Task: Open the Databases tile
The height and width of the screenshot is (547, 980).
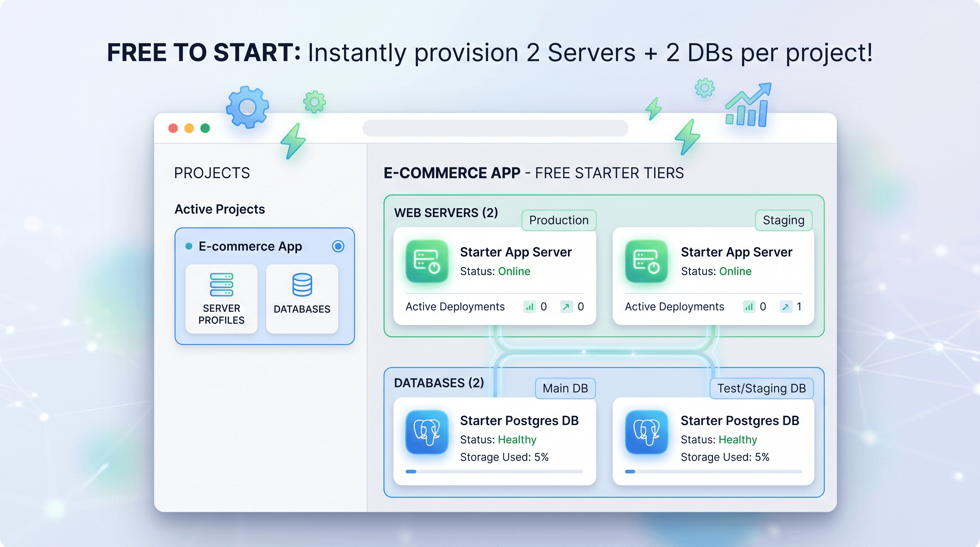Action: click(x=302, y=299)
